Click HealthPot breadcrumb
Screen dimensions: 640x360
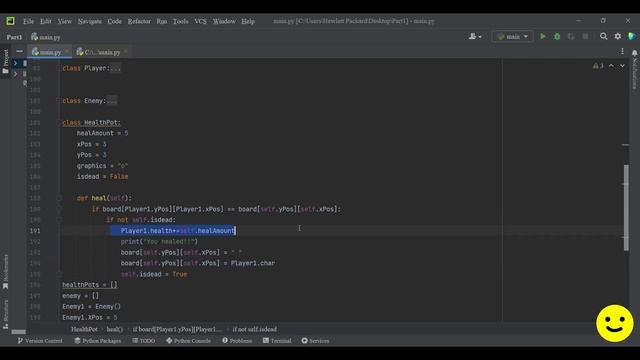[84, 329]
